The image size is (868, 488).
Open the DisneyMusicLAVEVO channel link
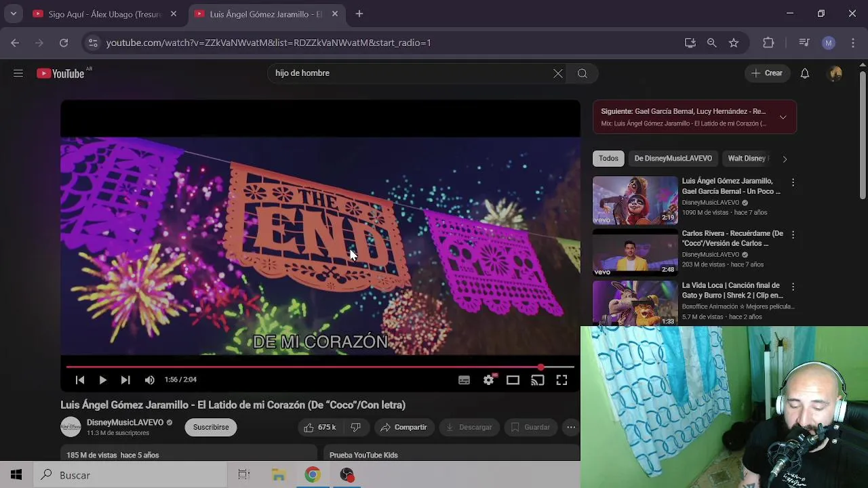125,422
